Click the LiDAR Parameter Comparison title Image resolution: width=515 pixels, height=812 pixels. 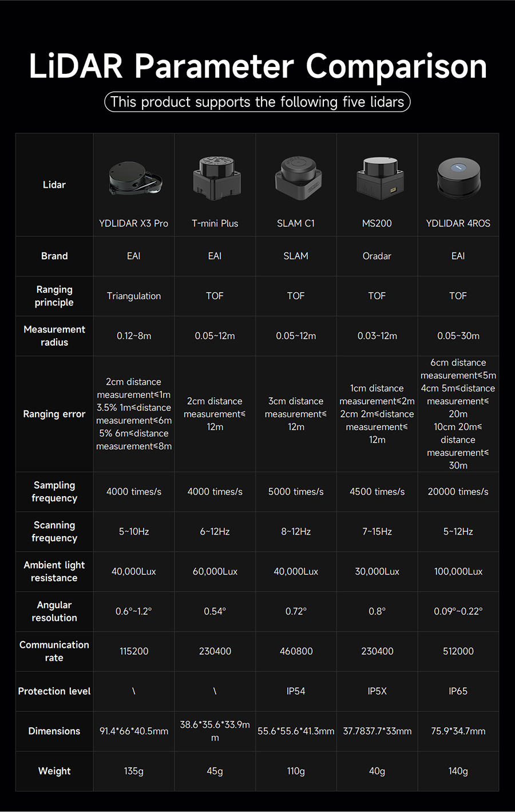click(258, 65)
